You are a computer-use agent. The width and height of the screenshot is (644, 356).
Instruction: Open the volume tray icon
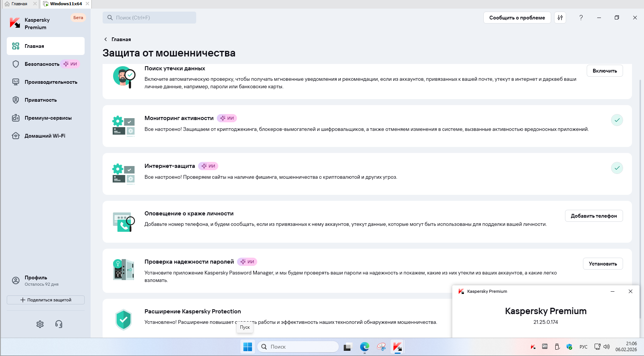tap(607, 347)
